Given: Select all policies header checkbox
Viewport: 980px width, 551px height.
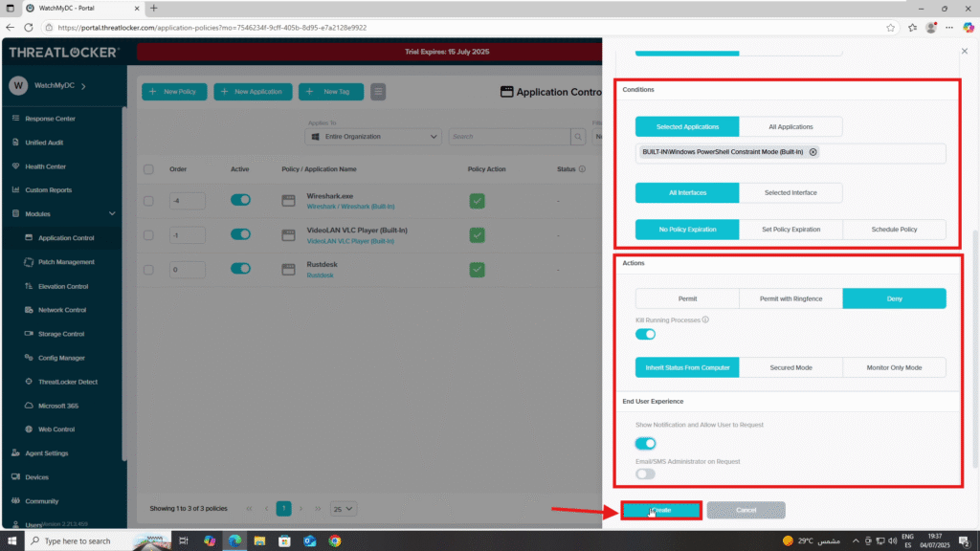Looking at the screenshot, I should 148,169.
